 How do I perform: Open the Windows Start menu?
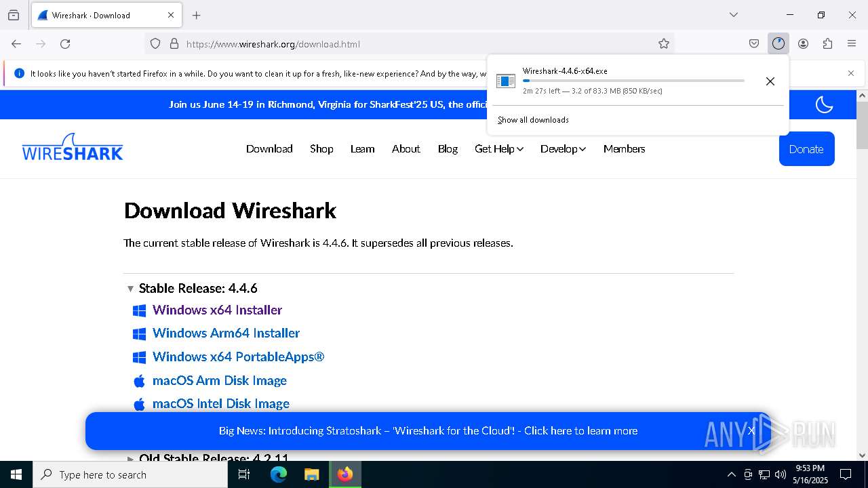[16, 474]
